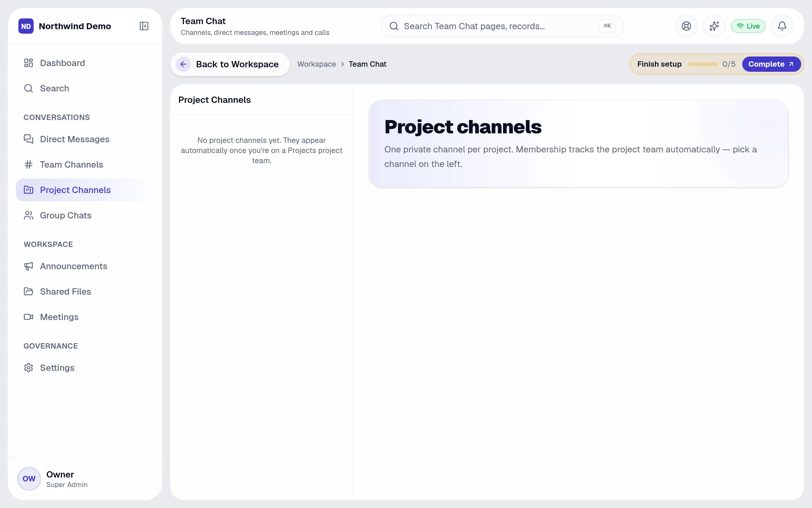Click the Settings gear icon
This screenshot has width=812, height=508.
tap(29, 368)
